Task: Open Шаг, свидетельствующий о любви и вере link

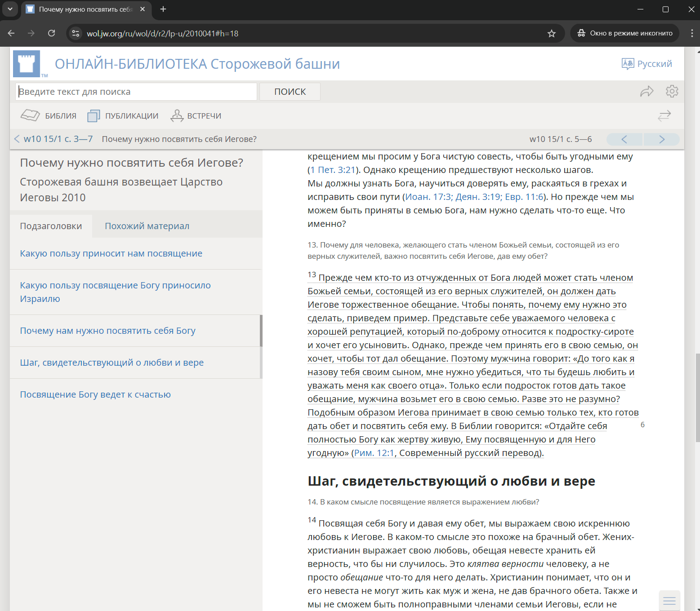Action: [x=111, y=363]
